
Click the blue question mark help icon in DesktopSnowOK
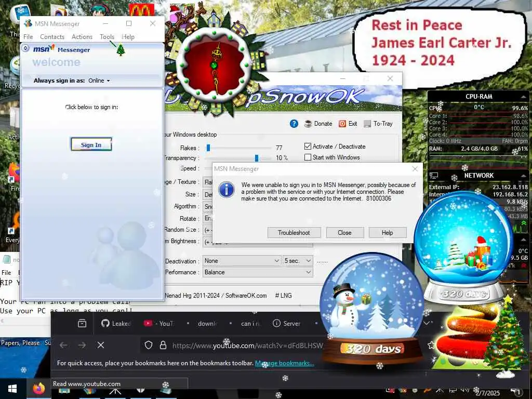[x=294, y=124]
